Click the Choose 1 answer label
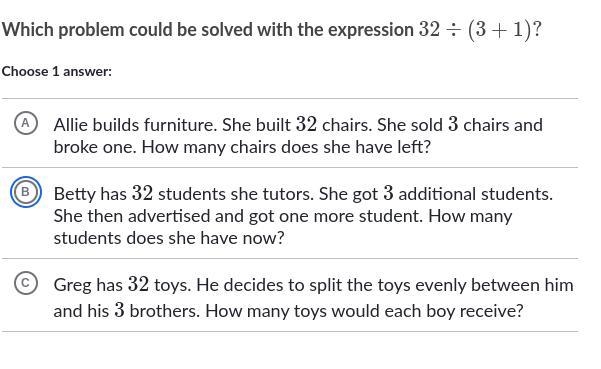 point(57,72)
